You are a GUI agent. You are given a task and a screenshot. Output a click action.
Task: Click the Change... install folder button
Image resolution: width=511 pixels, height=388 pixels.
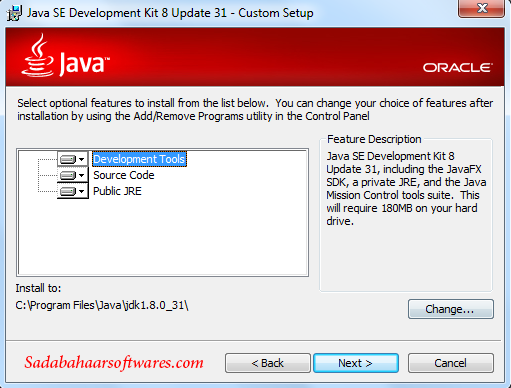[451, 309]
